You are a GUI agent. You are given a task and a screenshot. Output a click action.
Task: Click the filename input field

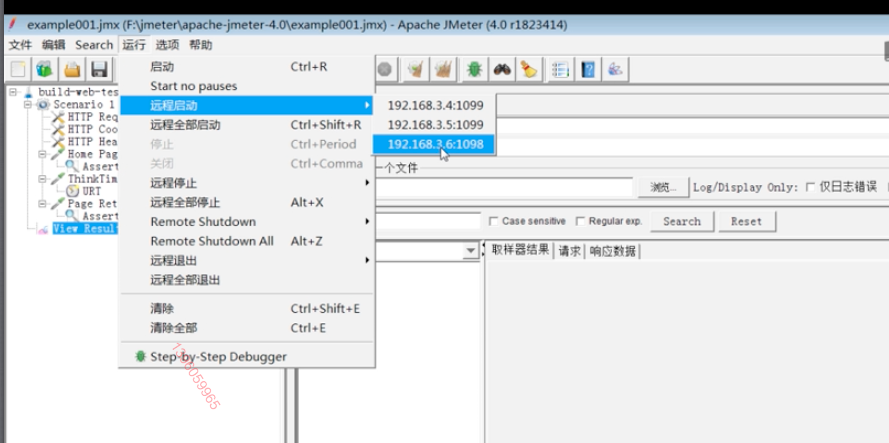(503, 187)
